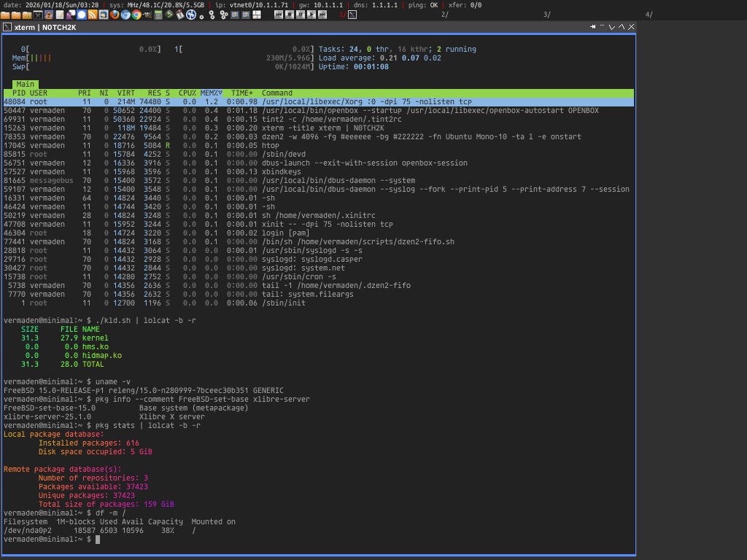
Task: Select the dzen2 -w 4096 process row
Action: (x=318, y=136)
